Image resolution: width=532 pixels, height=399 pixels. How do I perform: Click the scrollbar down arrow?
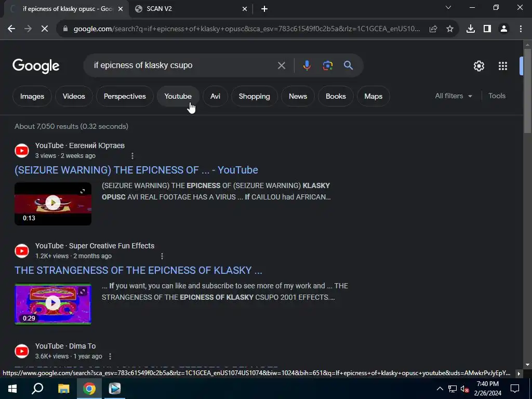click(x=528, y=365)
